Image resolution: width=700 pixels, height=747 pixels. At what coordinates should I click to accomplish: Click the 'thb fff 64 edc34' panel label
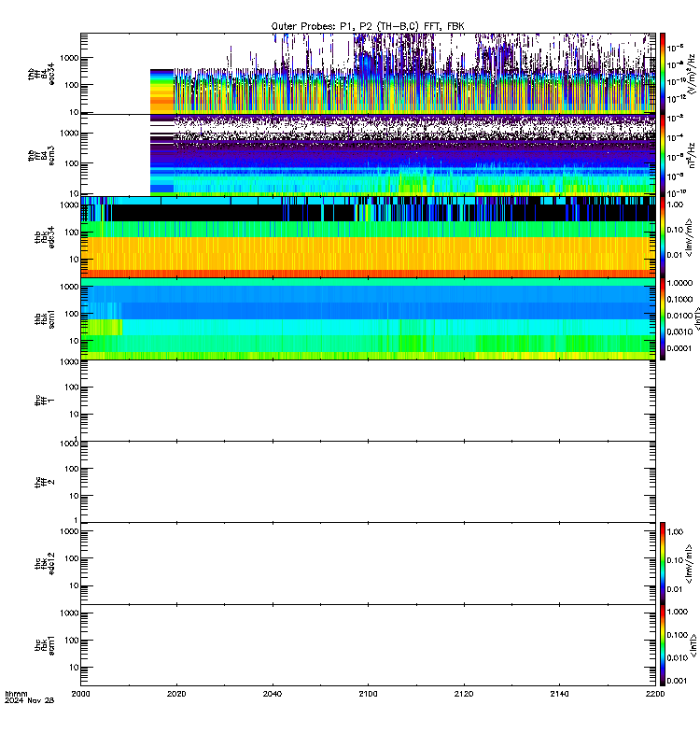tap(41, 75)
